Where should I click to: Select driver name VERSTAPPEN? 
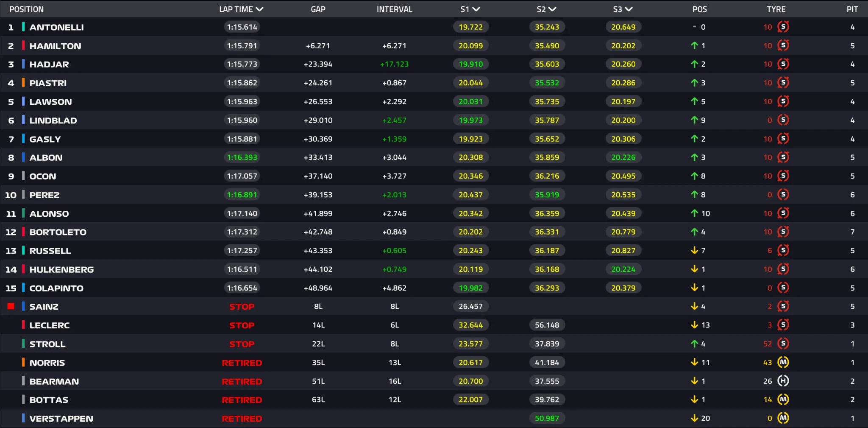point(61,419)
